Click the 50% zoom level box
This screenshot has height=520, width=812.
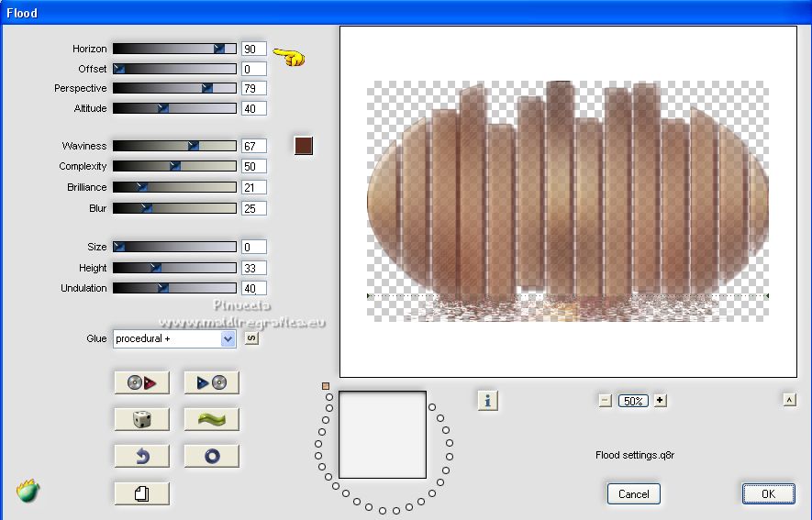pyautogui.click(x=633, y=401)
